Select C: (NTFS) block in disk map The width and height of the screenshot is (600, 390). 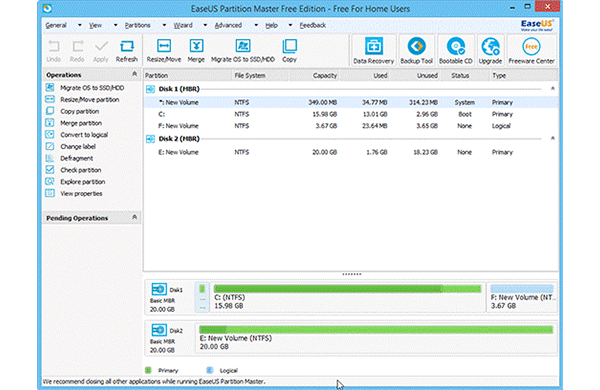click(x=347, y=297)
